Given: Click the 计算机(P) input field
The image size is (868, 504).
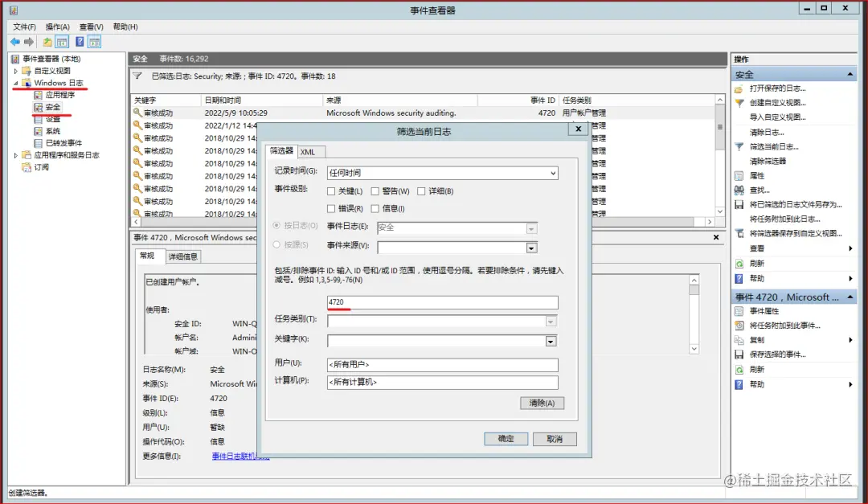Looking at the screenshot, I should point(442,382).
